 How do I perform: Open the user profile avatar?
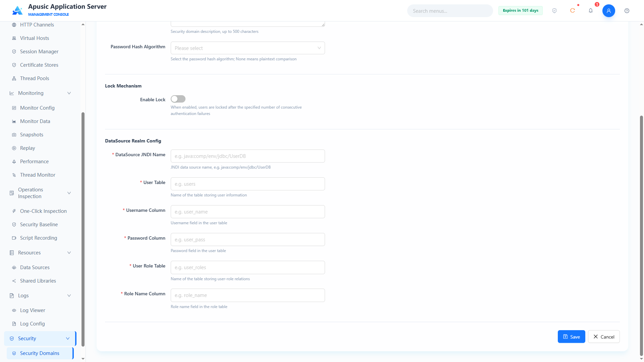click(609, 11)
